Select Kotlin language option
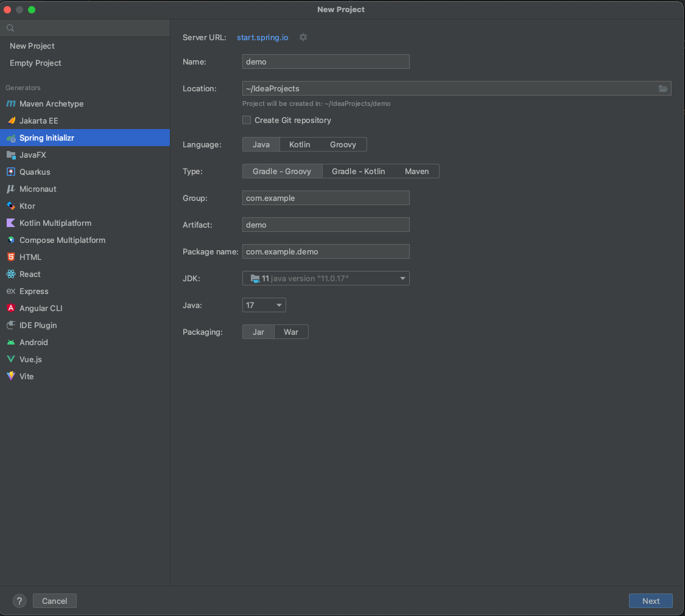Screen dimensions: 685x616 (x=300, y=144)
